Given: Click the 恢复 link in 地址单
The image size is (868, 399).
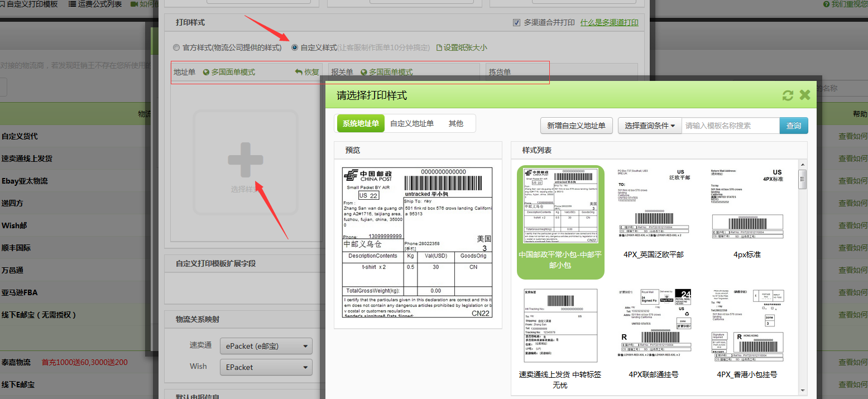Looking at the screenshot, I should tap(311, 72).
